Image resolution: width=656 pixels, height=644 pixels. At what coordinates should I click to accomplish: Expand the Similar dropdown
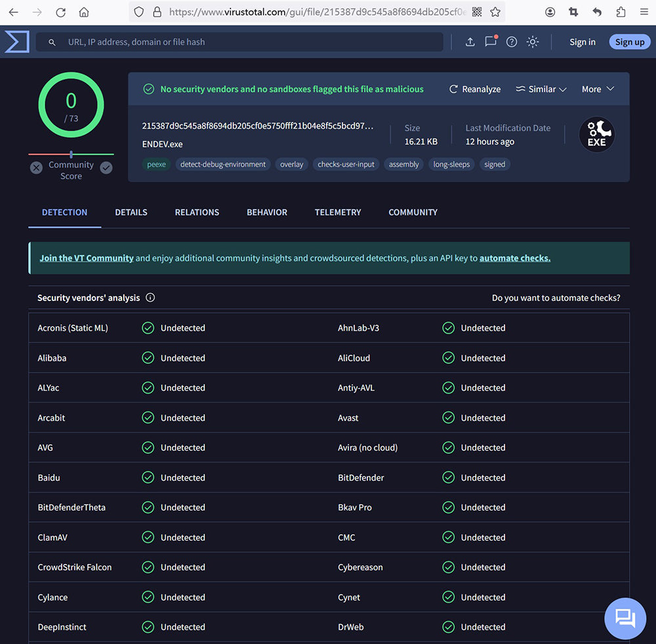[541, 89]
